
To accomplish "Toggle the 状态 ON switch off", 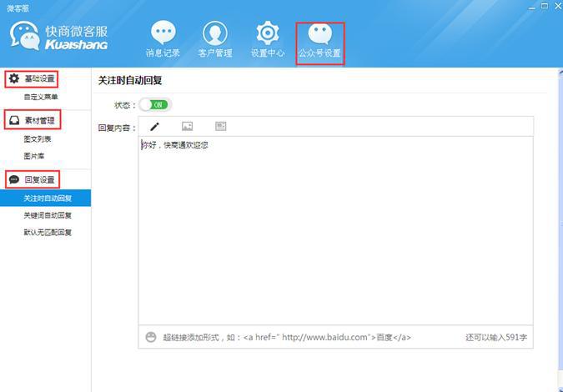I will click(x=155, y=105).
